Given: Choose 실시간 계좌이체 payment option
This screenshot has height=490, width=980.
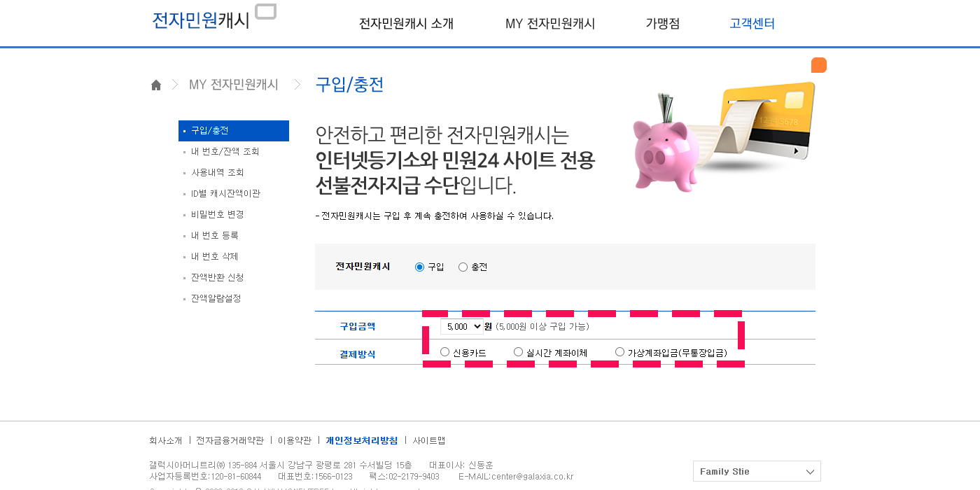Looking at the screenshot, I should (519, 352).
